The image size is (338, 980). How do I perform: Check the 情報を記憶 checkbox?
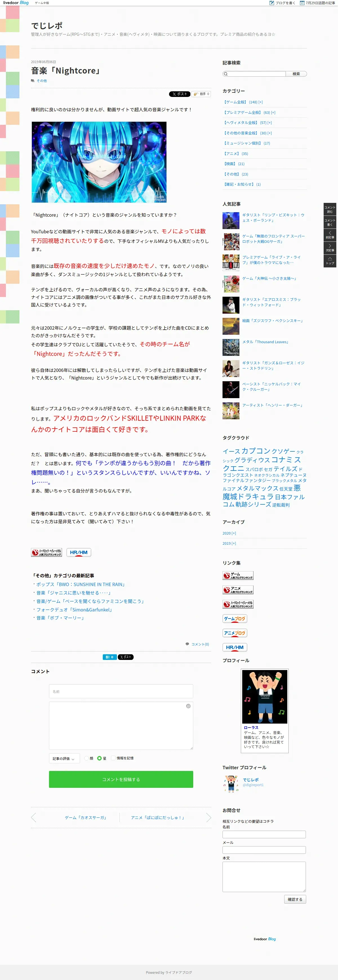[x=113, y=758]
